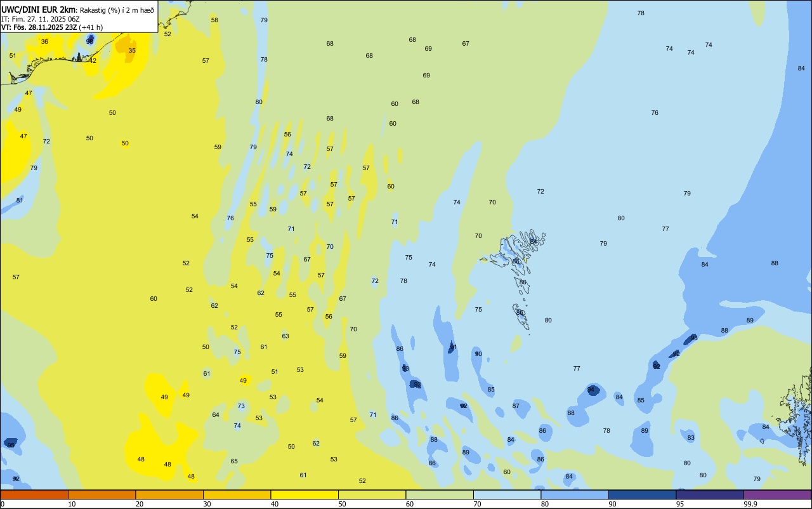Click the 'VT: Fös. 28.11.2025 23Z' valid time
The width and height of the screenshot is (812, 509).
pyautogui.click(x=39, y=27)
